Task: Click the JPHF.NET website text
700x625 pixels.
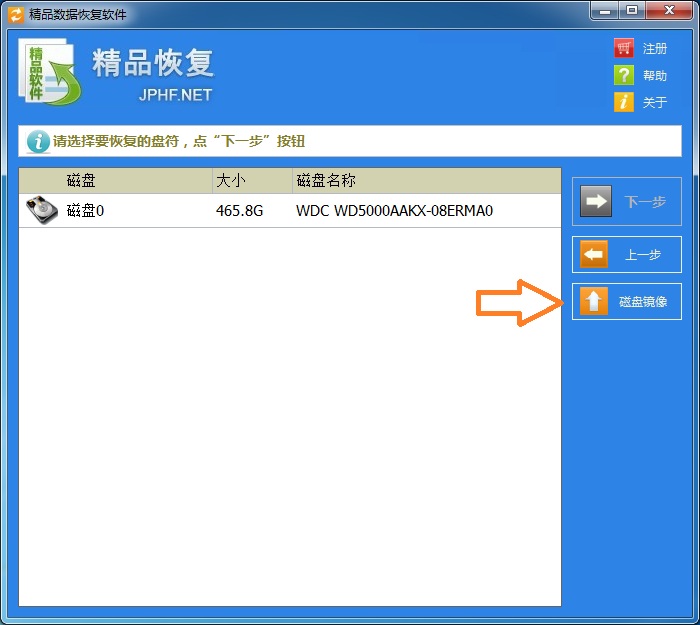Action: click(x=175, y=95)
